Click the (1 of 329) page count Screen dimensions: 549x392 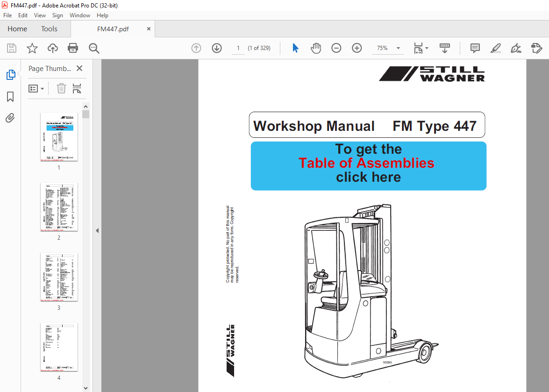pos(259,48)
